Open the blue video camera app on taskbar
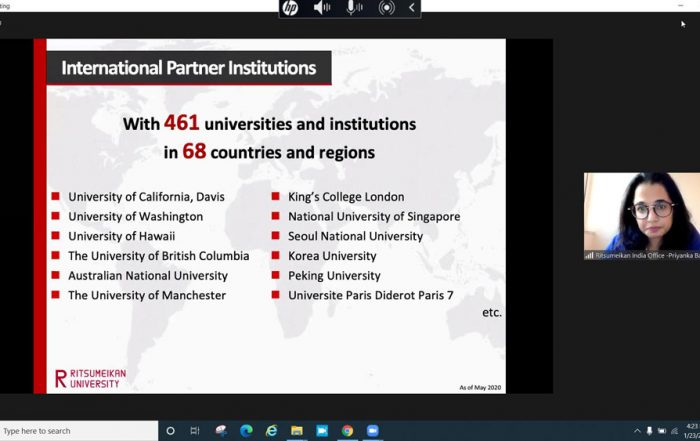This screenshot has height=441, width=700. [322, 431]
